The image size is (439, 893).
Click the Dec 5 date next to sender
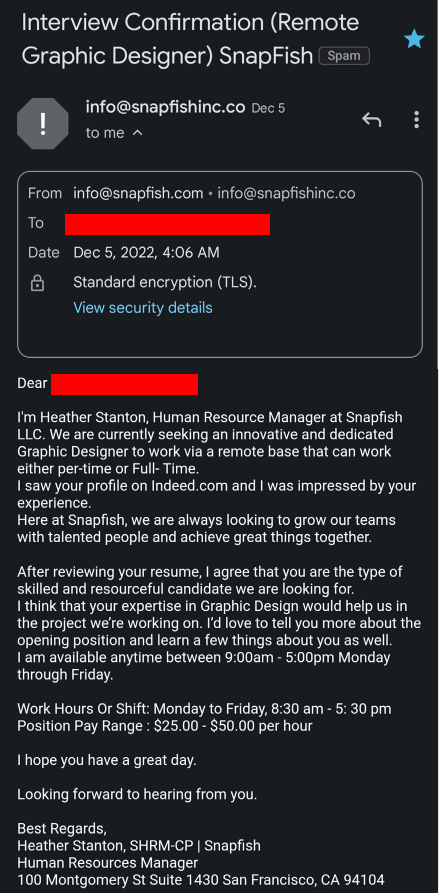pos(268,108)
